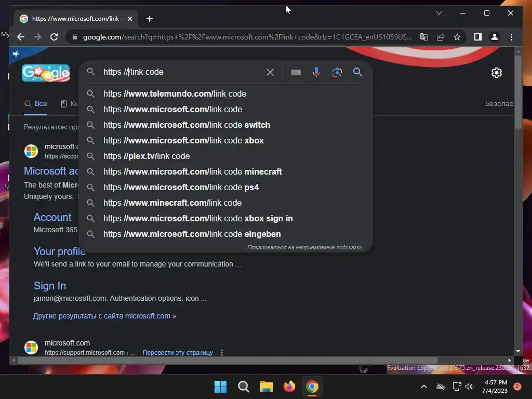Report inappropriate suggestions link

304,248
